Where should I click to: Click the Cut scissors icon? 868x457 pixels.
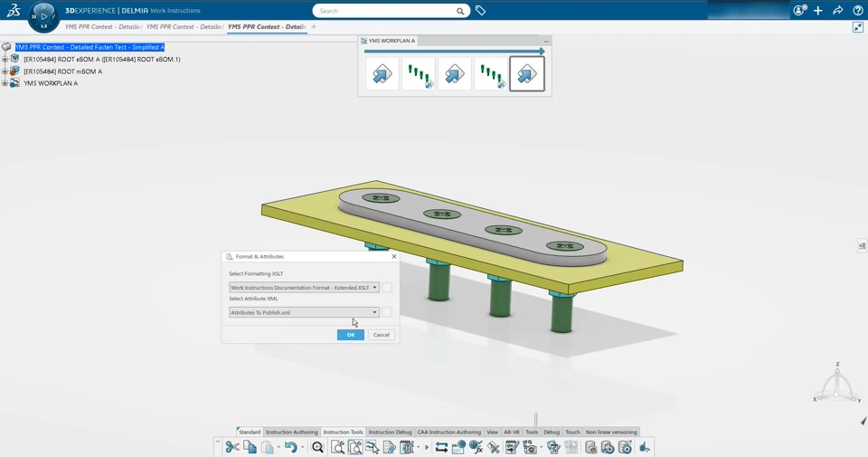[232, 447]
